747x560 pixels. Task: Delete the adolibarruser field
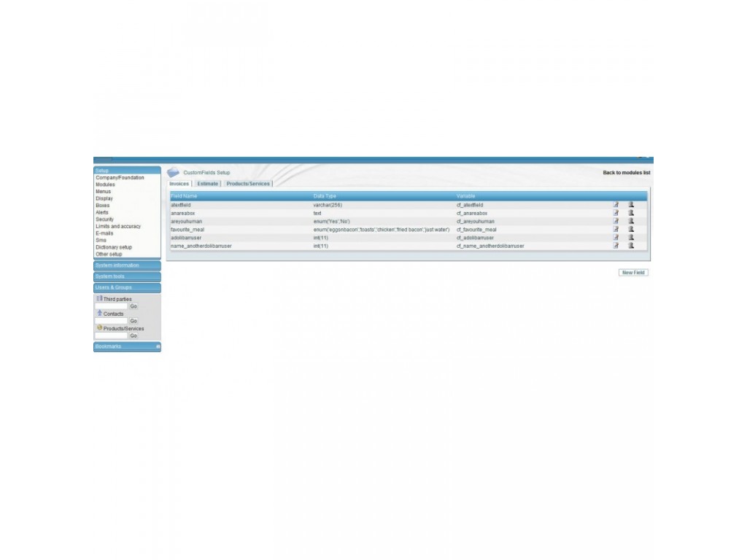point(631,237)
